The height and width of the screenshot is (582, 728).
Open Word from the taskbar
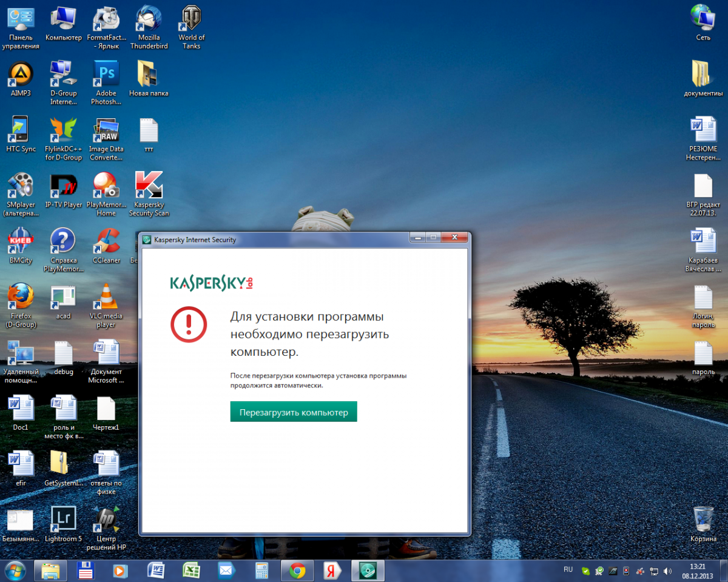point(156,570)
